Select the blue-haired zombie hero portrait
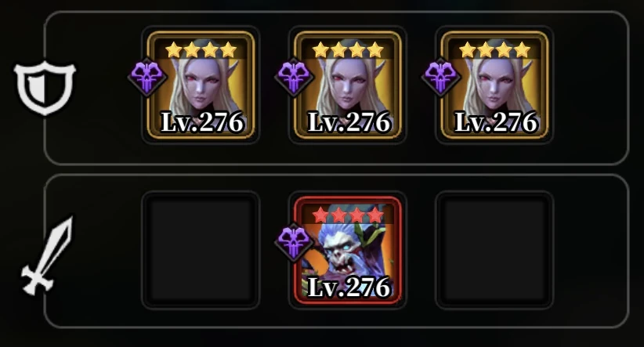644x347 pixels. pyautogui.click(x=348, y=250)
